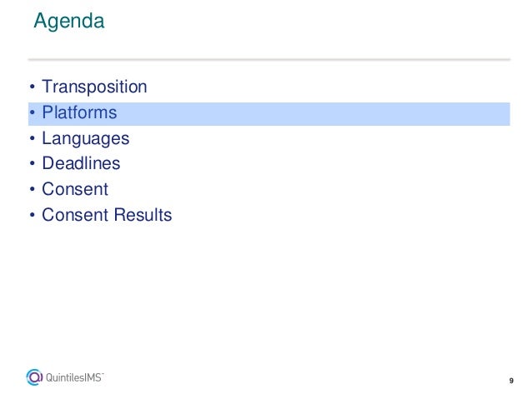The image size is (532, 399).
Task: Click bullet before Consent Results
Action: (x=33, y=215)
